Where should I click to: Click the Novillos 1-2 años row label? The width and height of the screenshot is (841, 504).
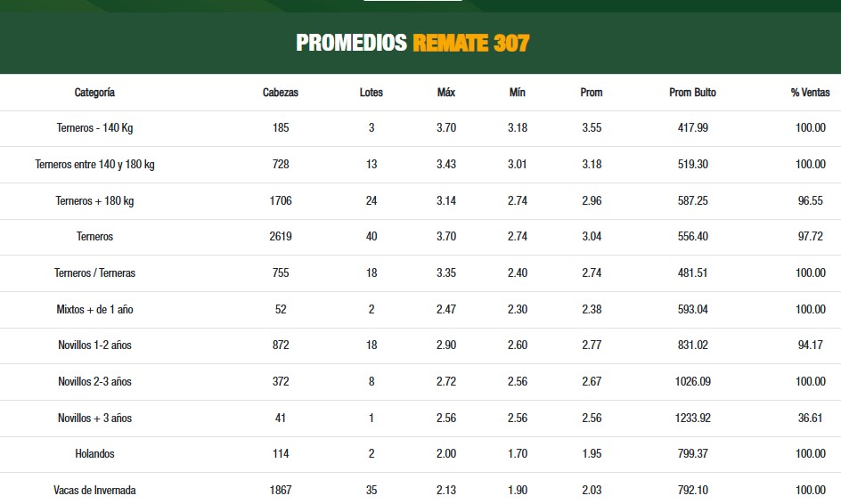pyautogui.click(x=94, y=345)
